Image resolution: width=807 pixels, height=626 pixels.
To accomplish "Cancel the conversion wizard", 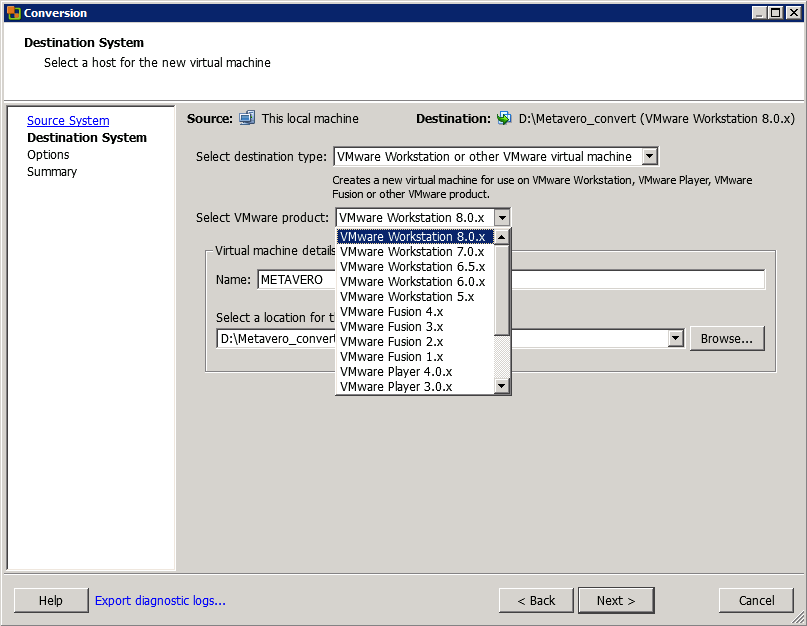I will point(757,601).
